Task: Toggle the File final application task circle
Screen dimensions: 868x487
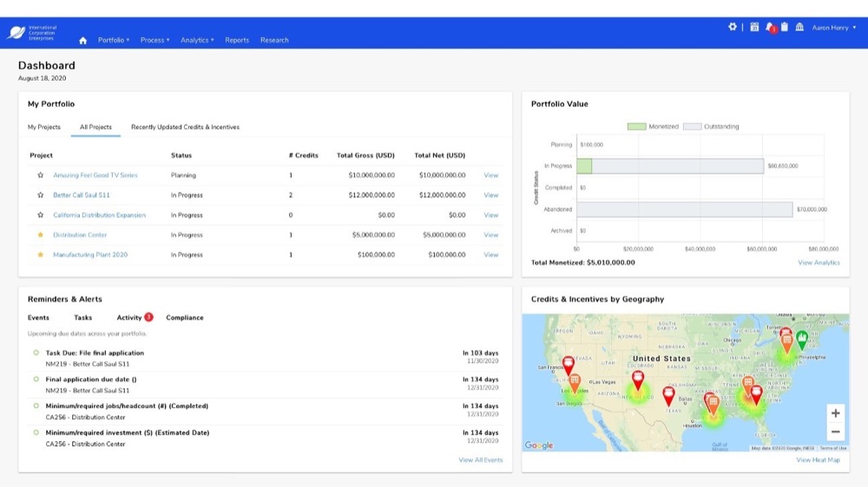Action: click(x=36, y=352)
